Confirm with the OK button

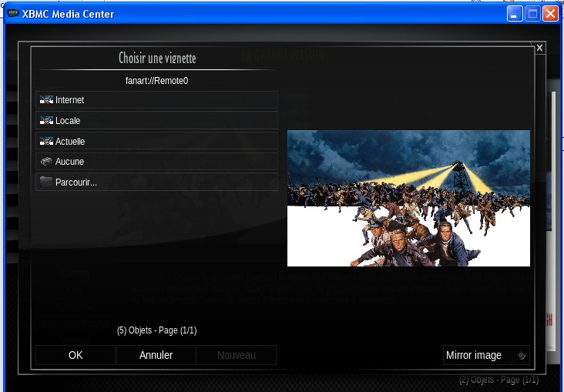(76, 355)
